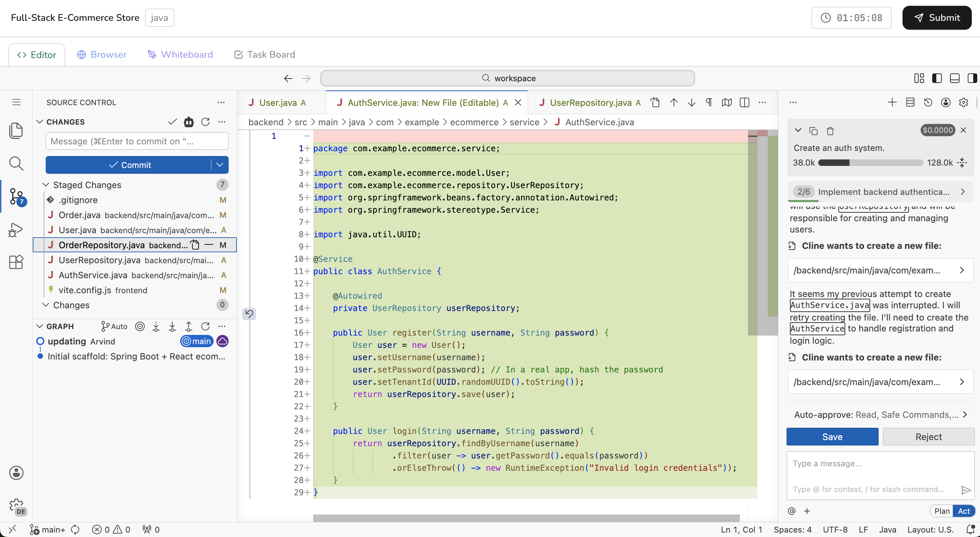Start a new Cline task with plus icon
This screenshot has height=537, width=980.
[892, 102]
